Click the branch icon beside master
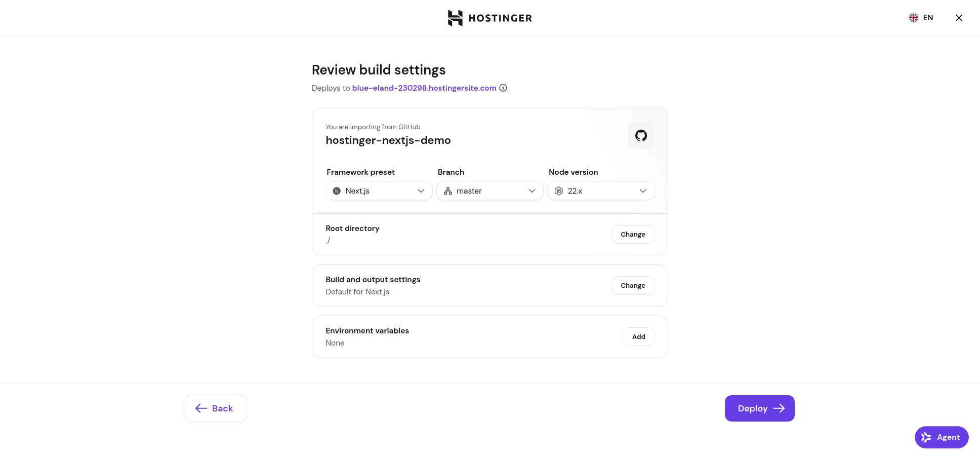980x455 pixels. [x=448, y=191]
